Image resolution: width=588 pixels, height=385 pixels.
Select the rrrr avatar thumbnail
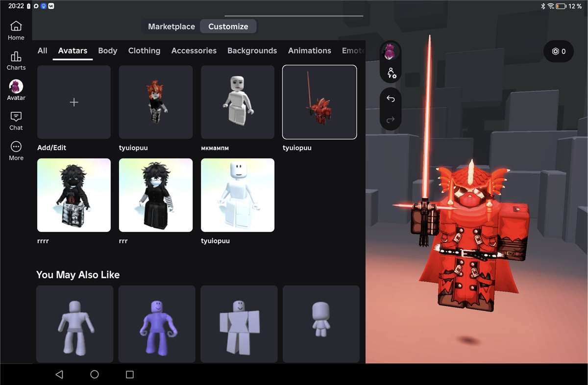coord(74,195)
